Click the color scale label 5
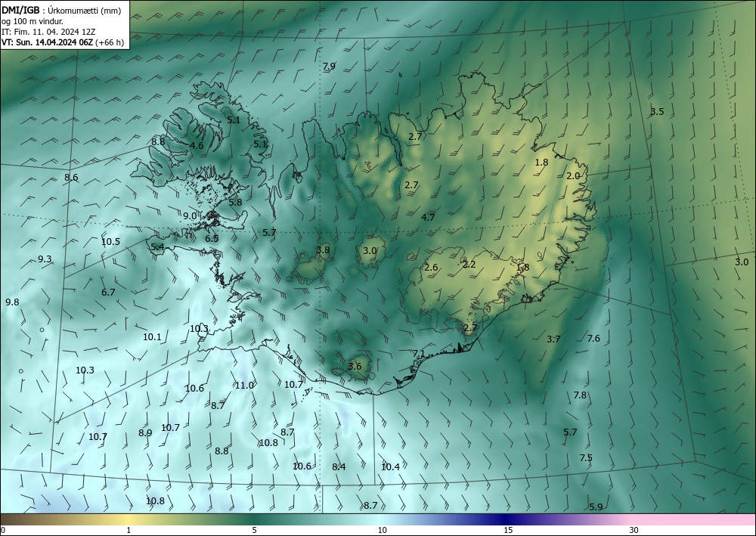The width and height of the screenshot is (756, 536). tap(254, 531)
